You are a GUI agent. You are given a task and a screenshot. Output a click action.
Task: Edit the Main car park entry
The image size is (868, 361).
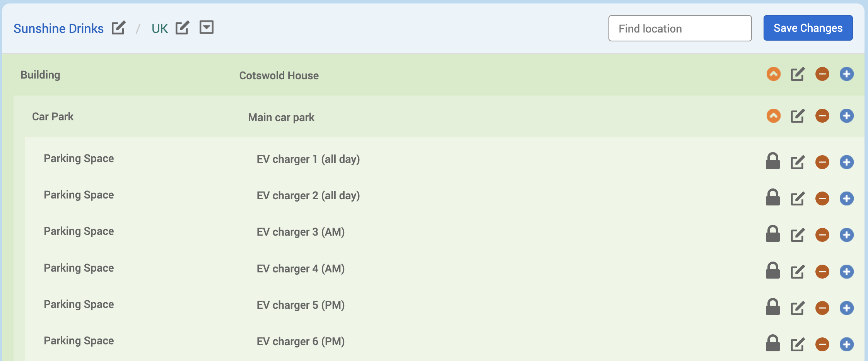coord(798,116)
